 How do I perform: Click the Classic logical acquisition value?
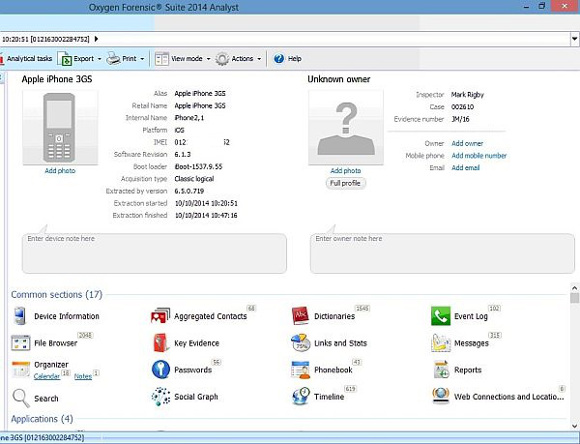pos(194,179)
